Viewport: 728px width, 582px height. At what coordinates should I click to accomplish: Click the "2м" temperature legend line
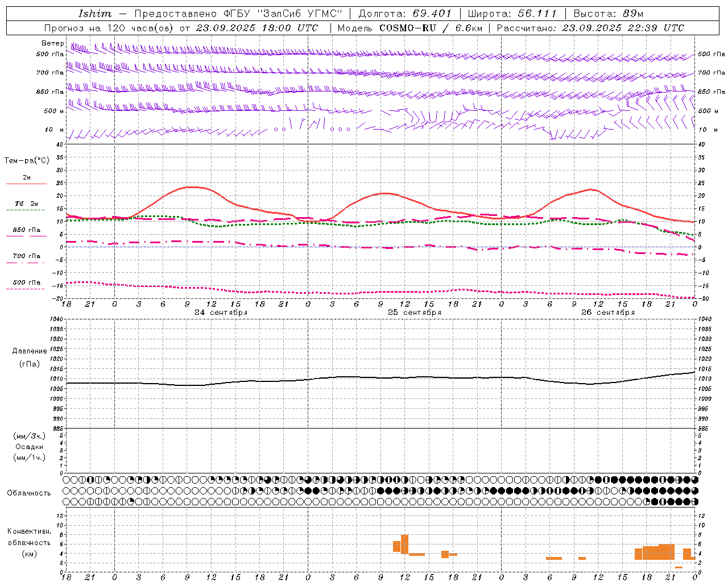26,184
